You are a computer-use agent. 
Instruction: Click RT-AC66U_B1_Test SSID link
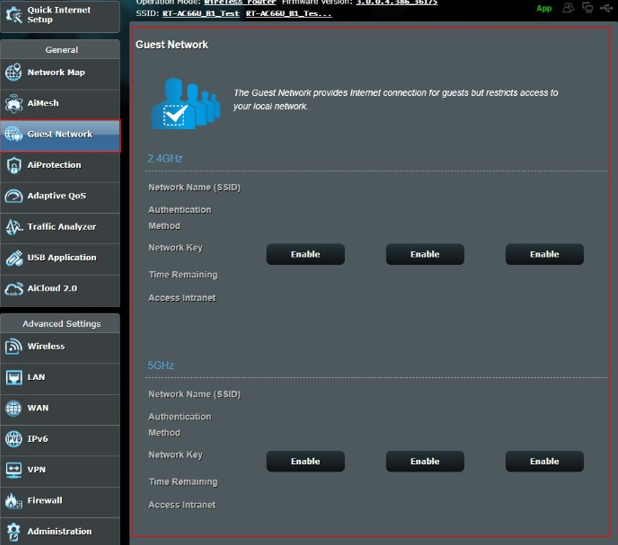(200, 14)
